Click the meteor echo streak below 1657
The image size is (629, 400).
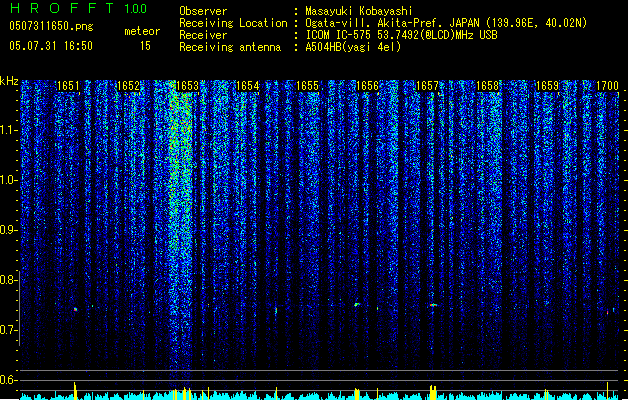coord(433,305)
